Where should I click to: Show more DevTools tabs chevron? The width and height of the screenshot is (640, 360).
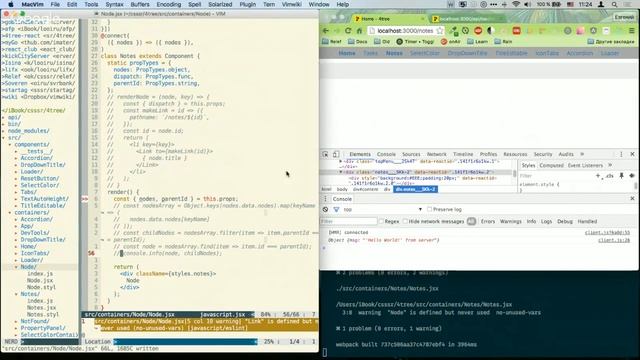(582, 154)
